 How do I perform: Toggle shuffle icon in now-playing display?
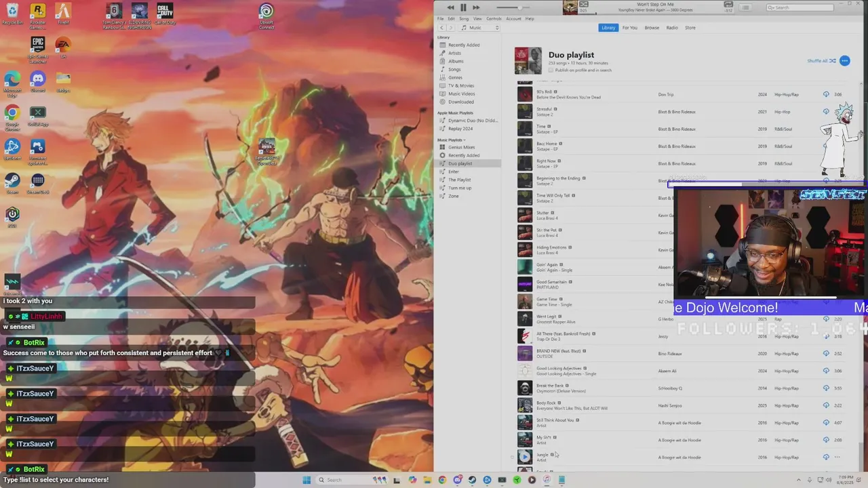point(584,4)
